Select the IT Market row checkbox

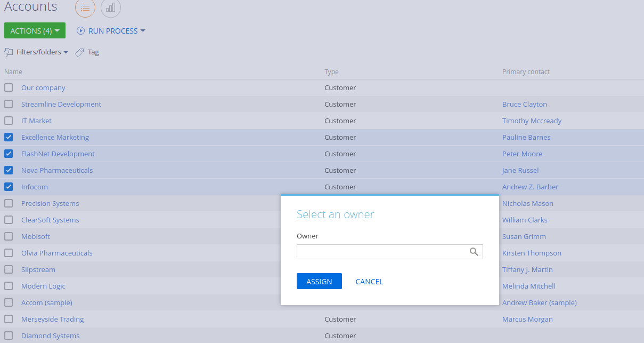(9, 121)
